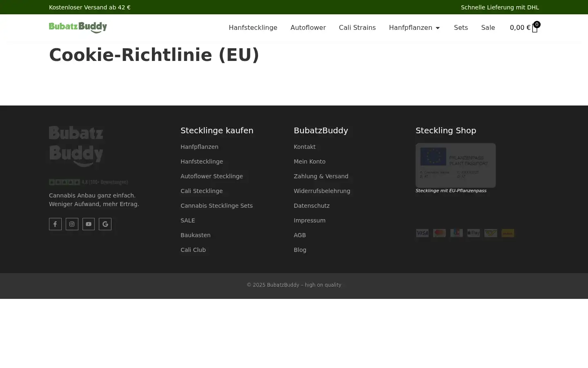Open the Widerrufsbelehrung link
The image size is (588, 368).
pos(322,191)
